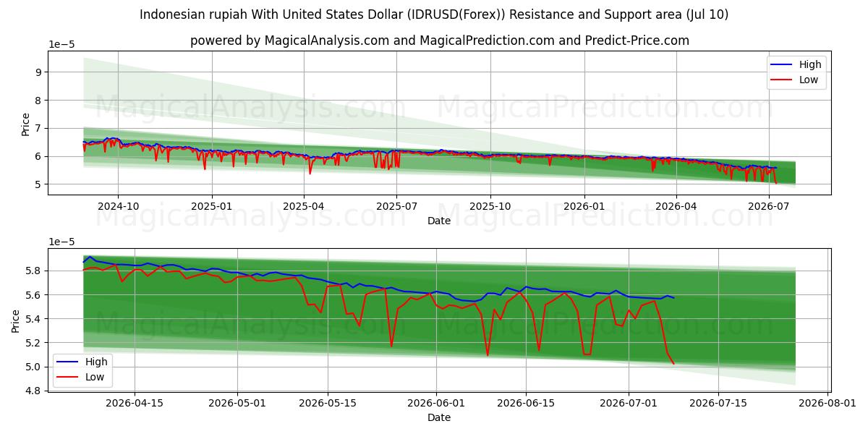This screenshot has width=868, height=434.
Task: Click the 2026-07-01 tick label
Action: coord(629,403)
